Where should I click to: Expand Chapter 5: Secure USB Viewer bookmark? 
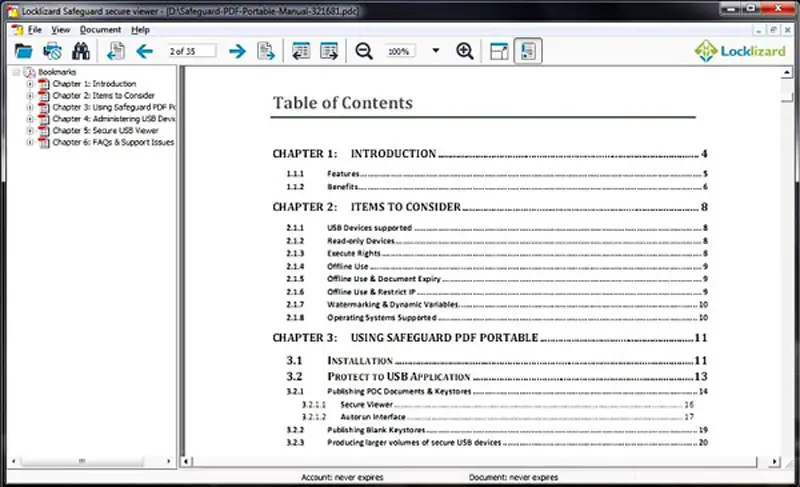pos(30,131)
